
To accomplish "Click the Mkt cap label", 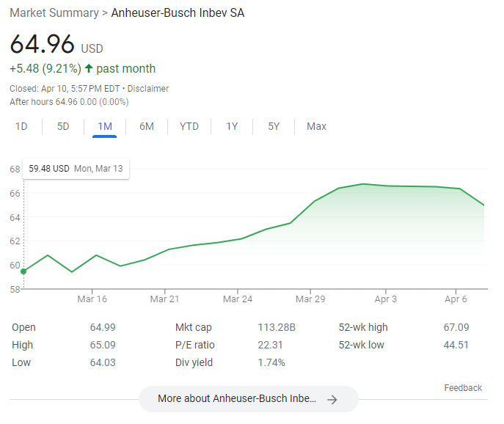I will pyautogui.click(x=194, y=327).
